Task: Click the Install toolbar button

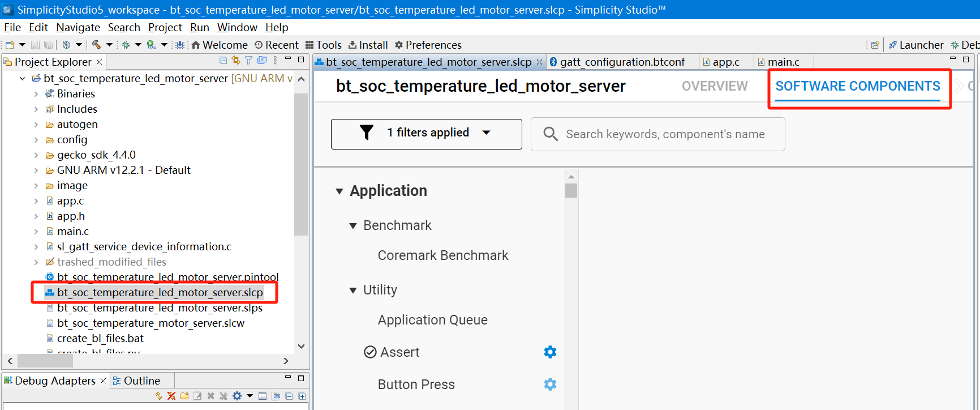Action: 368,45
